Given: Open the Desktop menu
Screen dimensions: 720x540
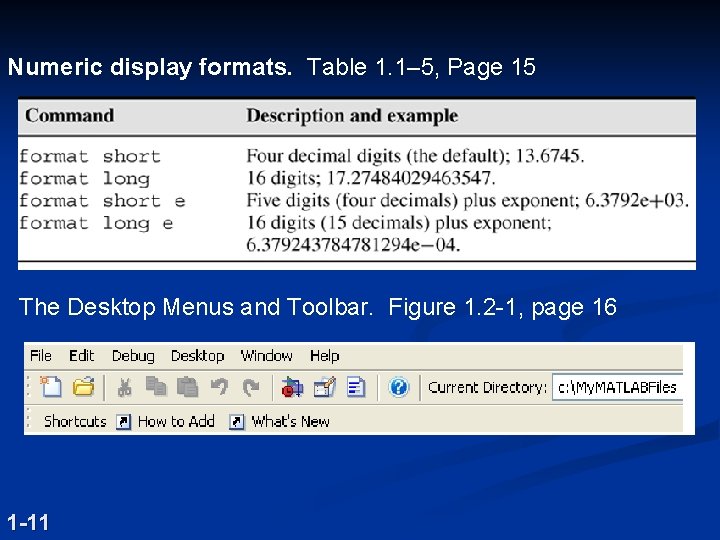Looking at the screenshot, I should point(197,356).
